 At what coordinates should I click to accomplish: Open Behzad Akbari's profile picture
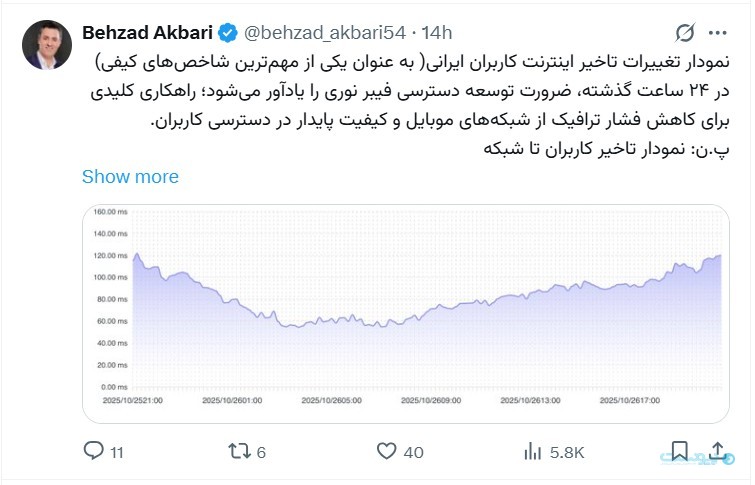[x=46, y=45]
